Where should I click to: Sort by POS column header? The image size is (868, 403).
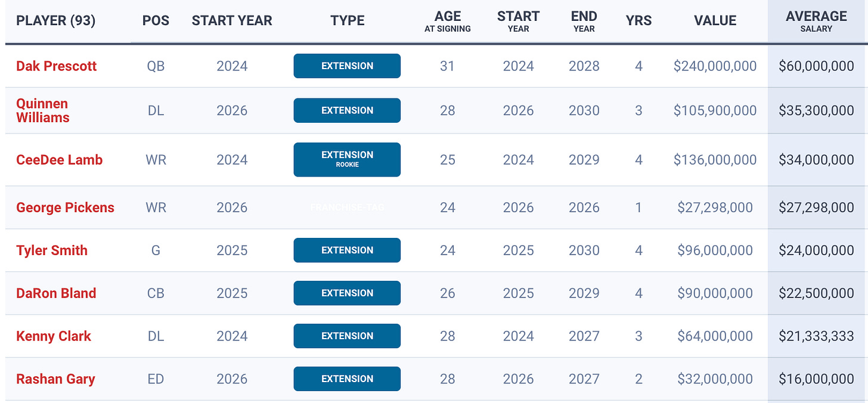tap(156, 20)
